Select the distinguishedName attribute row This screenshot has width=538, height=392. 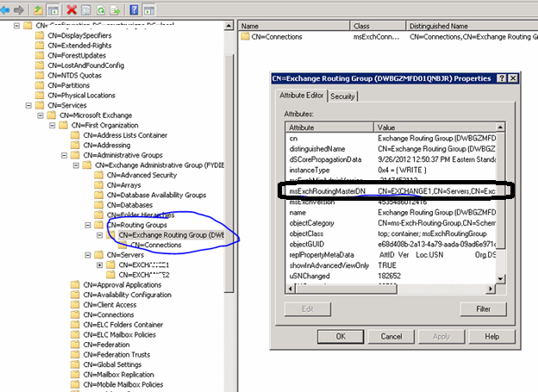coord(391,149)
